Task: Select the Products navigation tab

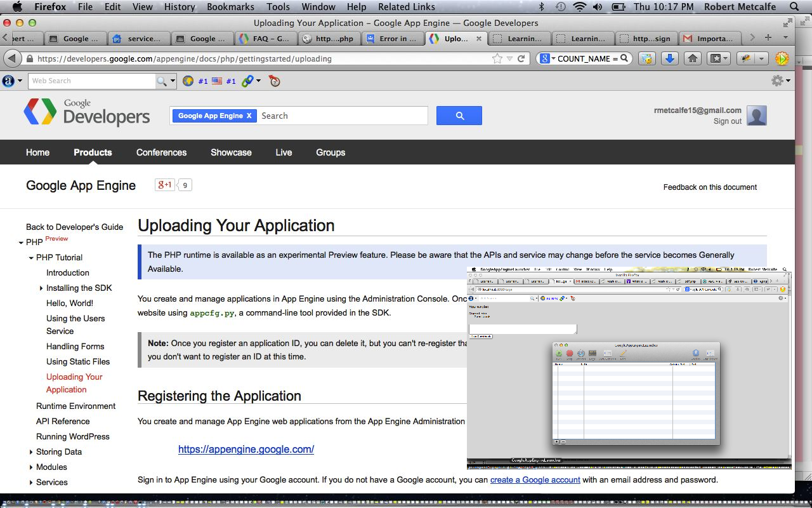Action: (x=93, y=152)
